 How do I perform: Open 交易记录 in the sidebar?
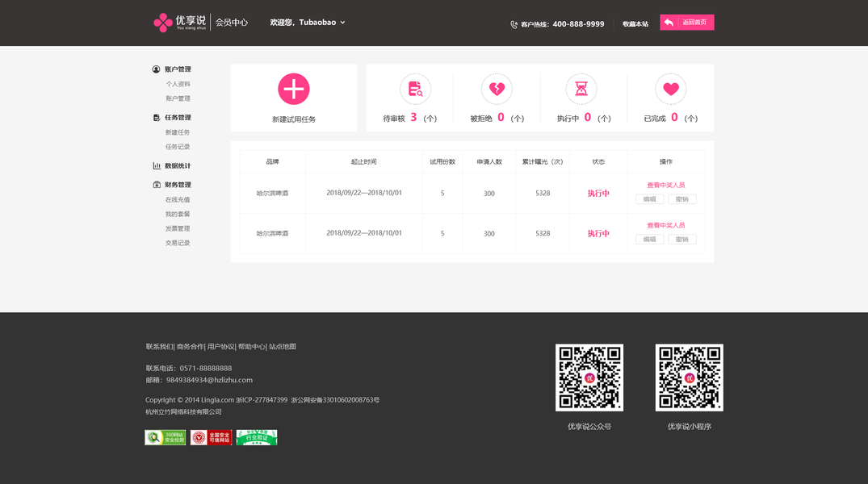(178, 243)
